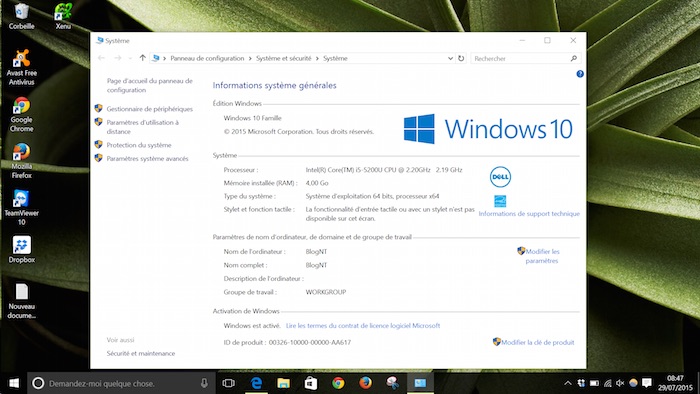Select the Mozilla Firefox desktop shortcut

tap(21, 161)
